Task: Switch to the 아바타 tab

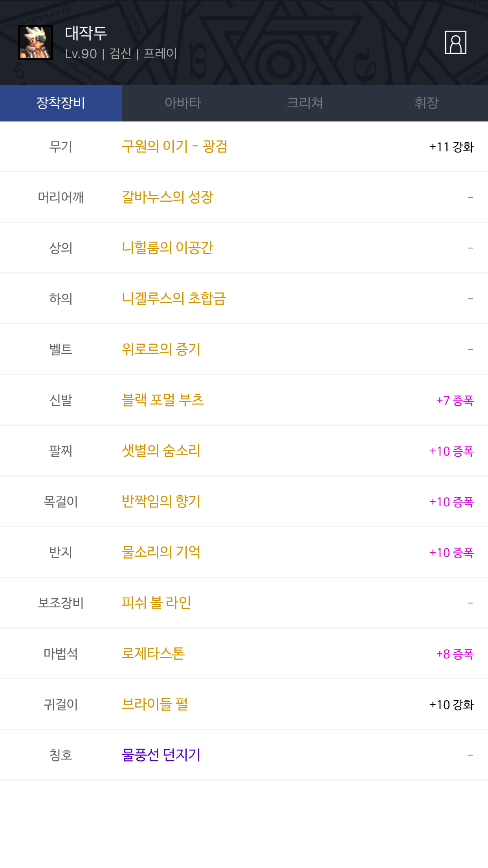Action: [183, 103]
